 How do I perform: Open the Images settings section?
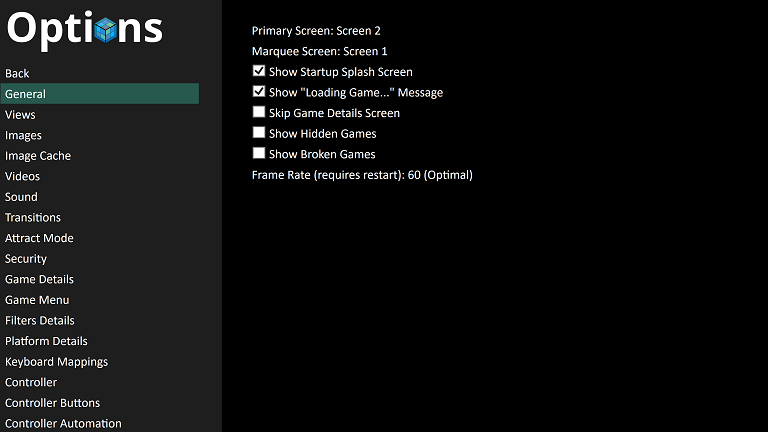(23, 135)
